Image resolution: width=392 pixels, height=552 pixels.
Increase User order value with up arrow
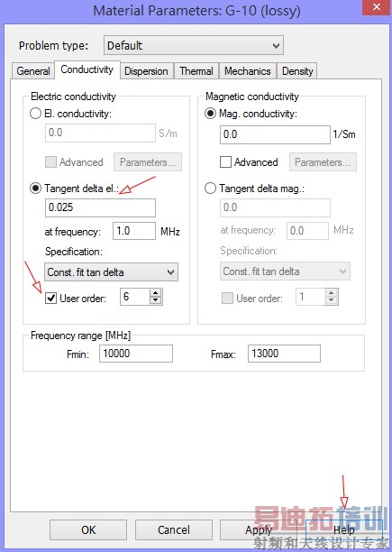point(155,293)
